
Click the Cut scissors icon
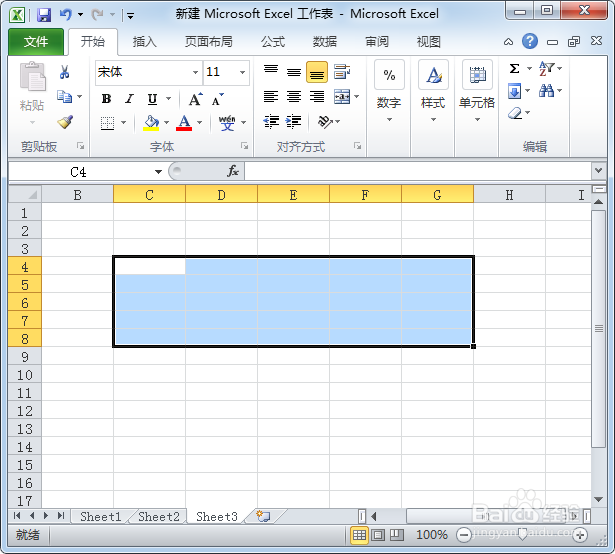pos(64,72)
